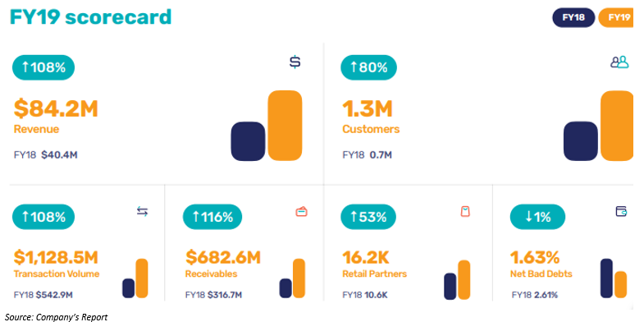Click the transaction volume arrows icon
This screenshot has width=644, height=322.
142,212
